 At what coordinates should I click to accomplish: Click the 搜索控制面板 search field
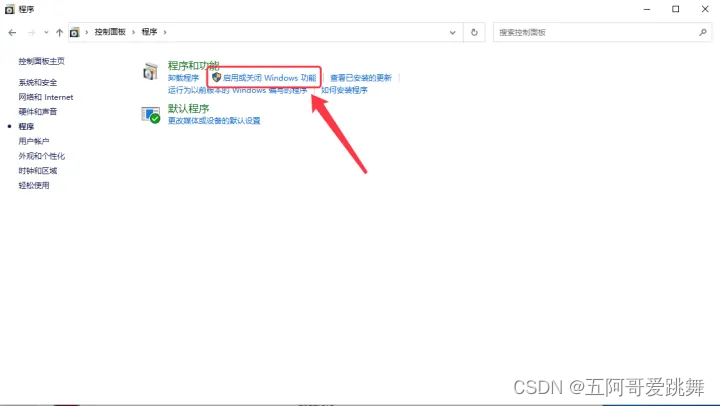pos(602,32)
